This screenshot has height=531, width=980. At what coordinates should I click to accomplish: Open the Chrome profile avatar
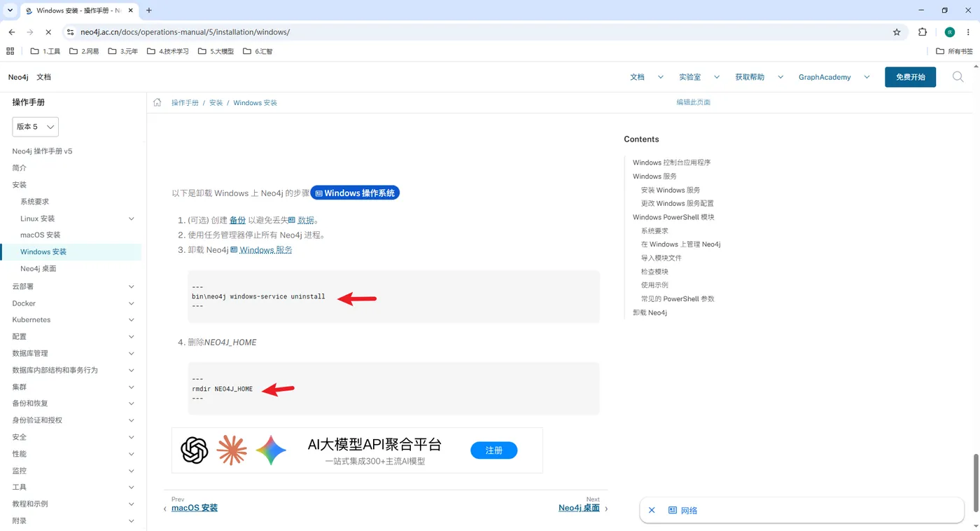coord(950,32)
